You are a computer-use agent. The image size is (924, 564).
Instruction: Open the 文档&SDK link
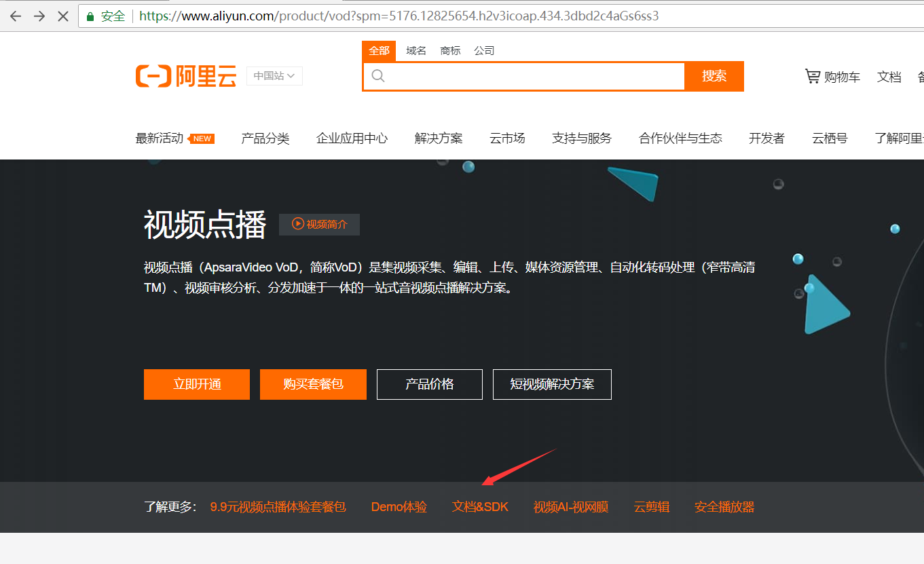[x=481, y=507]
